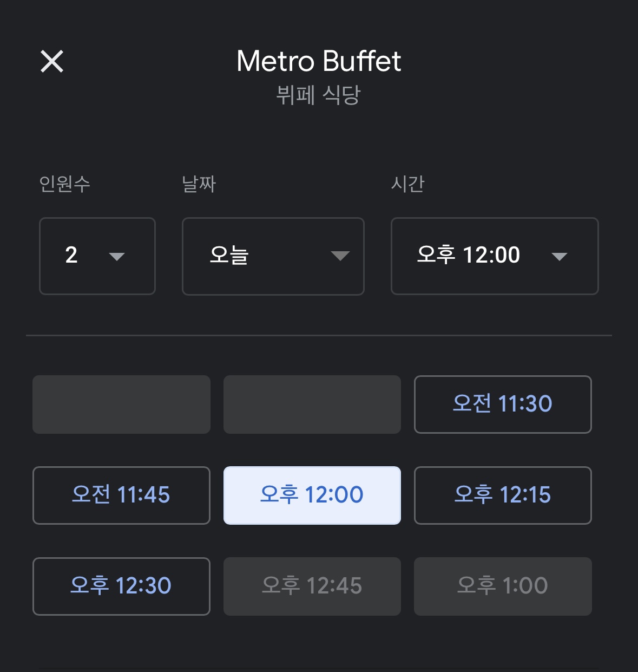Select the 오전 11:45 time slot
The width and height of the screenshot is (638, 672).
121,495
